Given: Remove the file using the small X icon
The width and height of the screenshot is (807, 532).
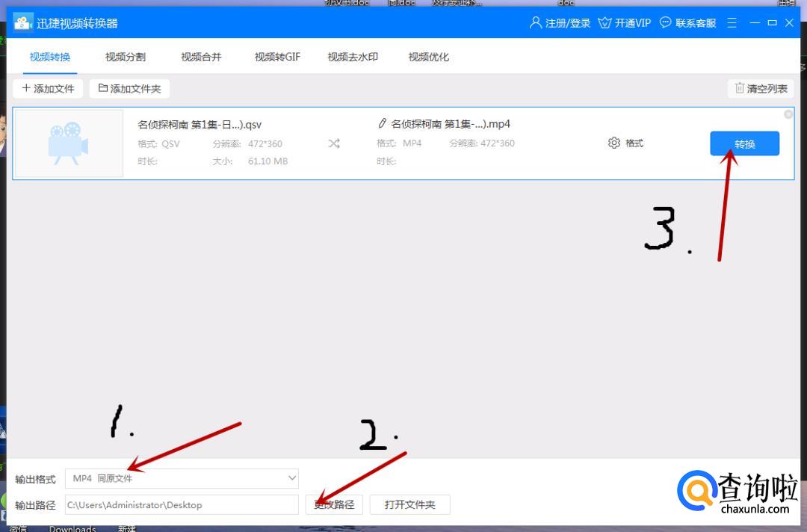Looking at the screenshot, I should click(788, 114).
